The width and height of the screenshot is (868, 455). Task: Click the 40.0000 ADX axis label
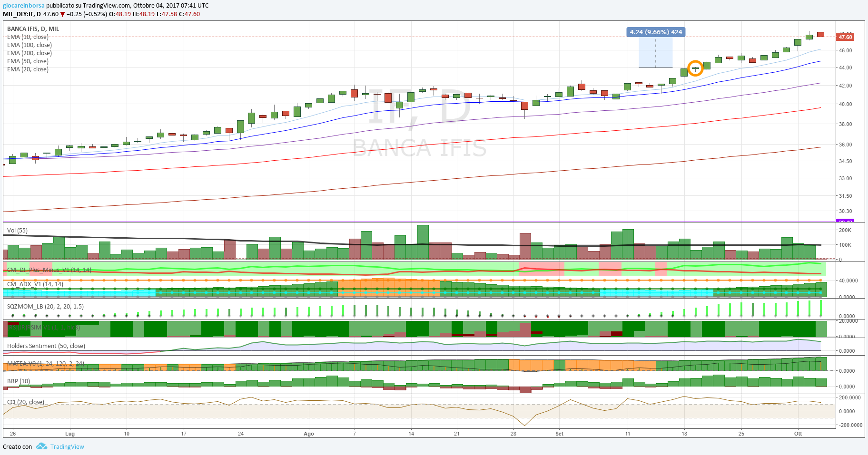(848, 281)
